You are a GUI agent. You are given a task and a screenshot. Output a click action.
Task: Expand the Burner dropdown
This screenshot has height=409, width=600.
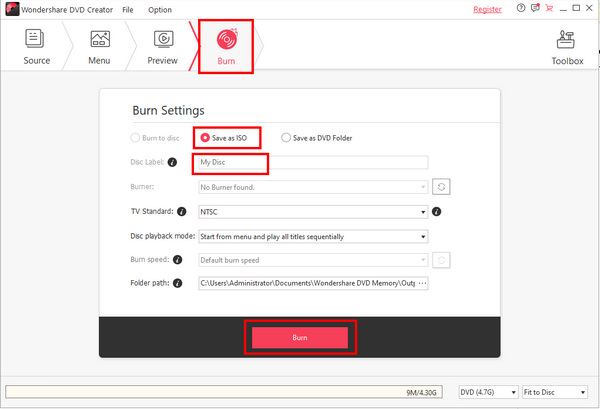coord(313,187)
